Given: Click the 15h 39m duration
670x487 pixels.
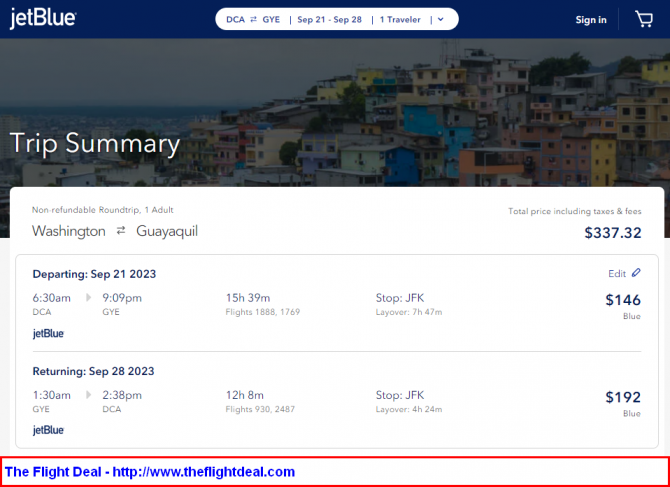Looking at the screenshot, I should pyautogui.click(x=248, y=298).
